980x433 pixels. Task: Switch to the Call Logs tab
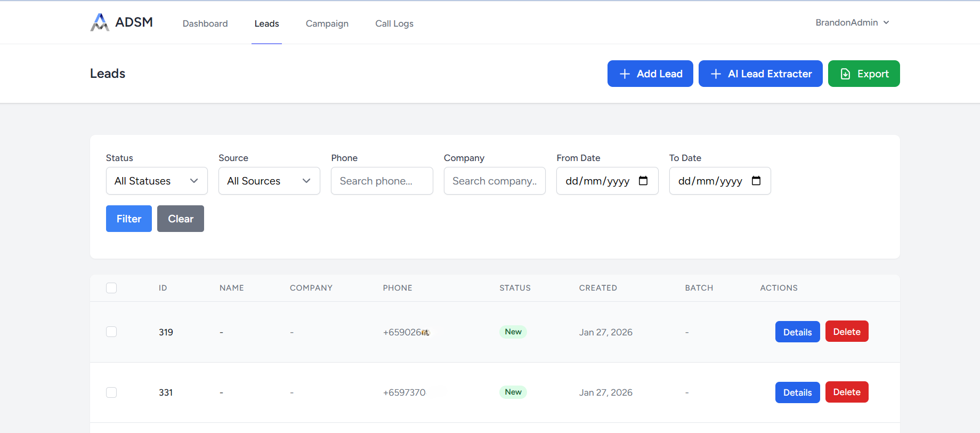click(394, 23)
